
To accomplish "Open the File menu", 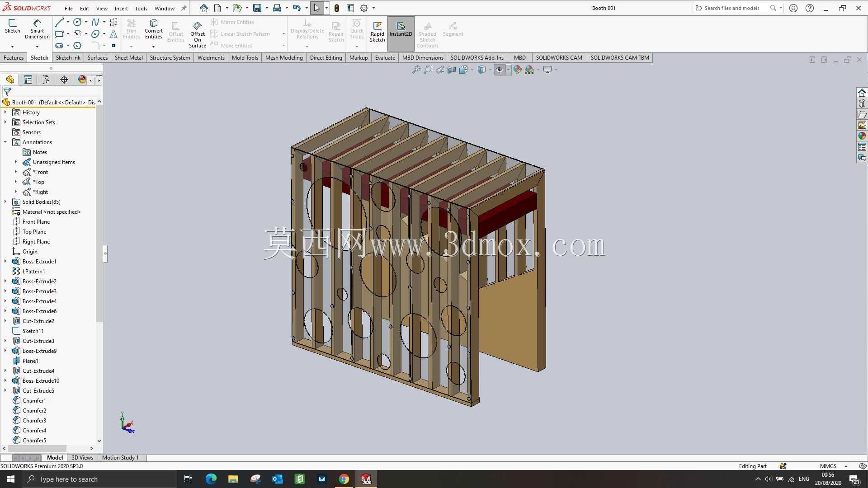I will 68,8.
